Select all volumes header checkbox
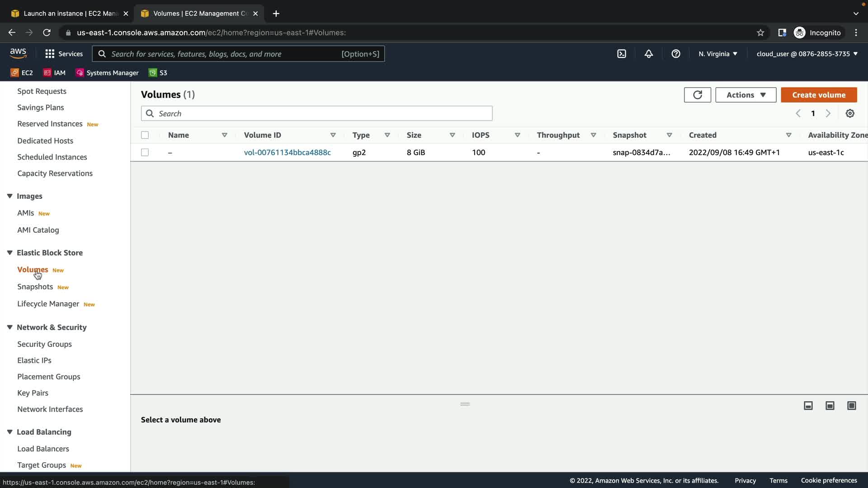Image resolution: width=868 pixels, height=488 pixels. [145, 135]
